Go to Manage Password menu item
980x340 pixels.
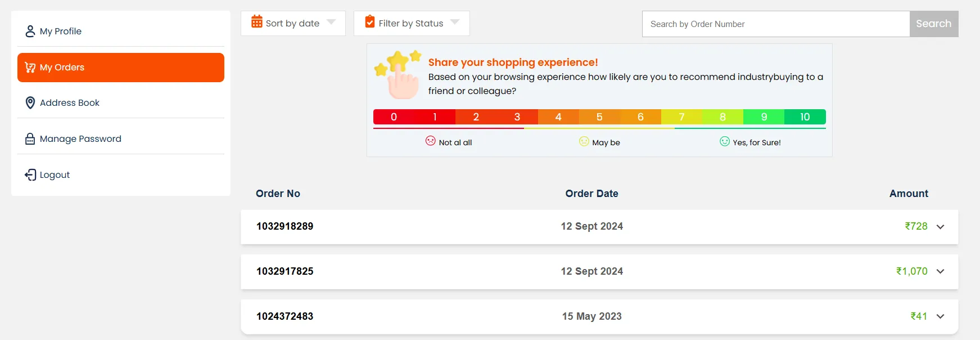pos(80,139)
